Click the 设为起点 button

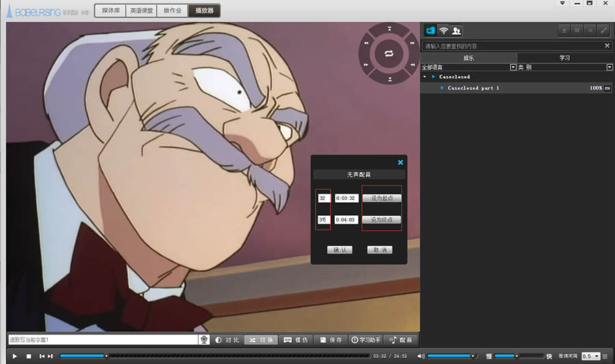382,198
